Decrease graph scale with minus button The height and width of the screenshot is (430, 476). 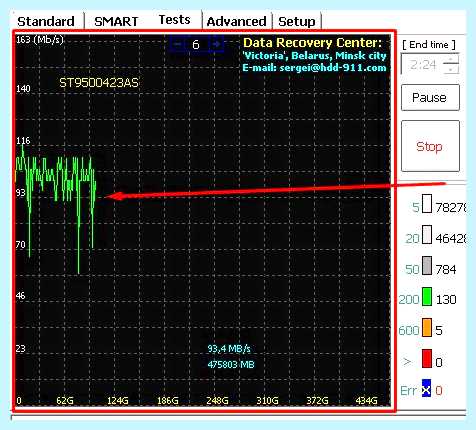click(178, 44)
